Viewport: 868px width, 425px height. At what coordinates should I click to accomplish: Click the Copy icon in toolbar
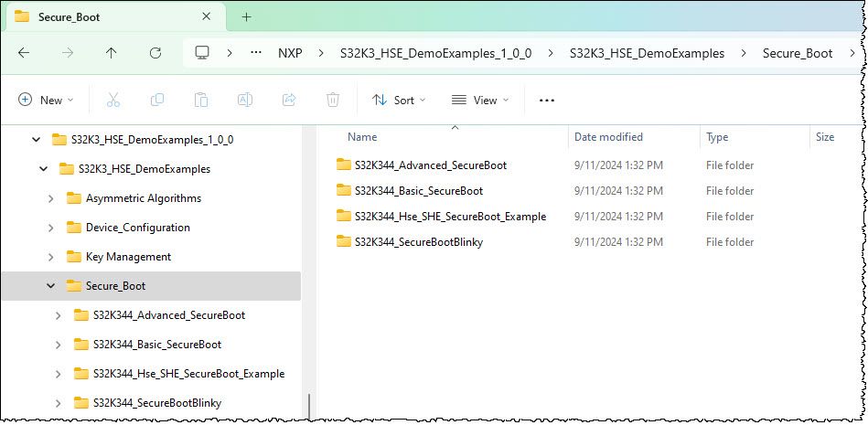(157, 100)
